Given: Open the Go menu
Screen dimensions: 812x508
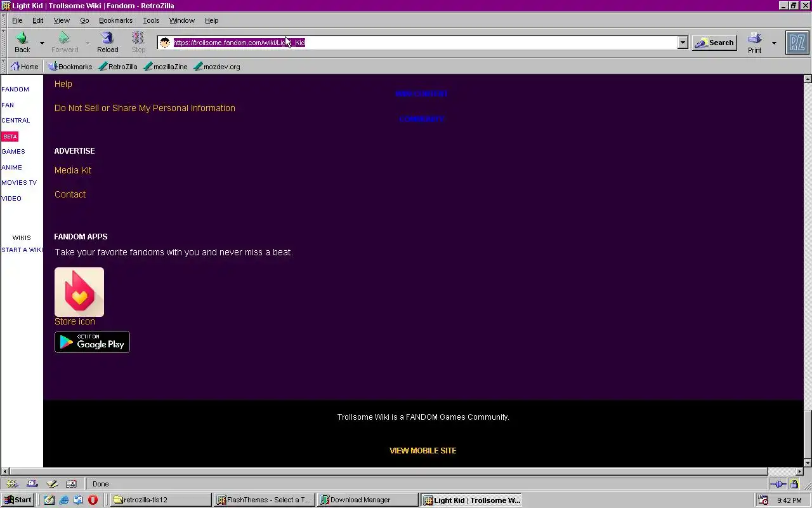Looking at the screenshot, I should point(84,20).
